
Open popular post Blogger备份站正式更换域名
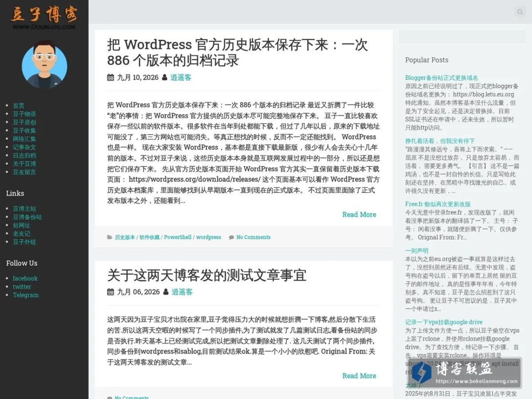tap(442, 78)
